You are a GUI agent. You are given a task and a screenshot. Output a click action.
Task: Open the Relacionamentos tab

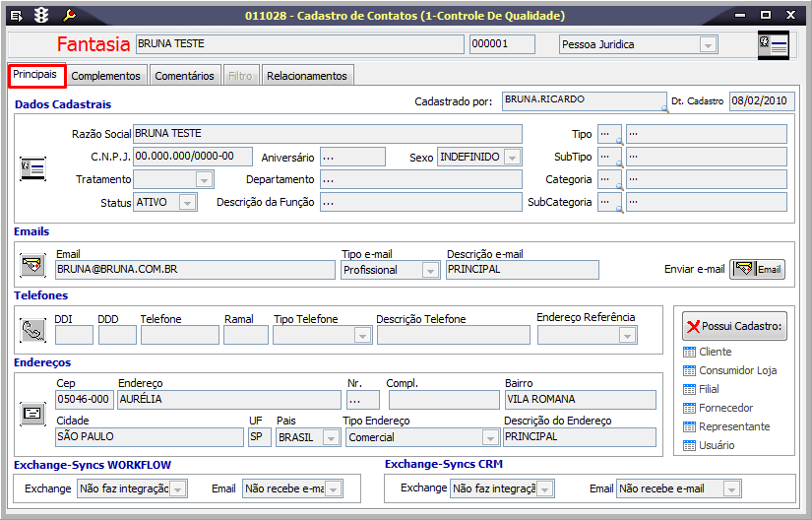pos(306,76)
